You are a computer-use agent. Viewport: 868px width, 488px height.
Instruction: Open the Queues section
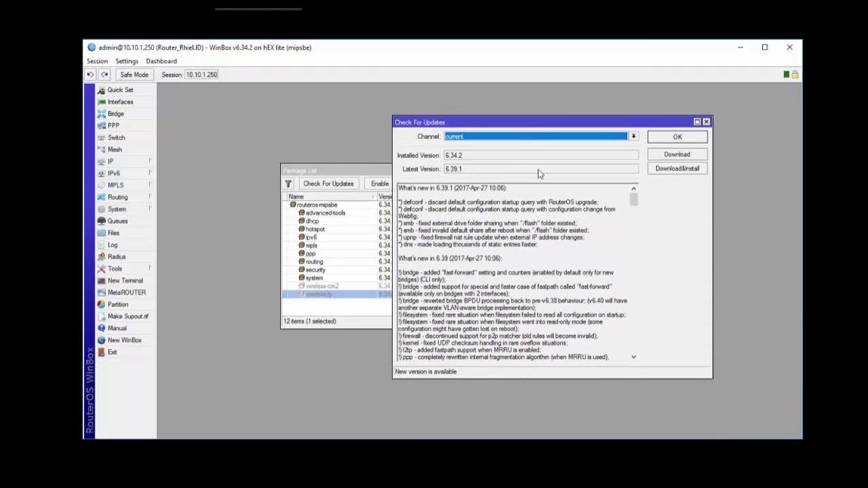coord(117,221)
